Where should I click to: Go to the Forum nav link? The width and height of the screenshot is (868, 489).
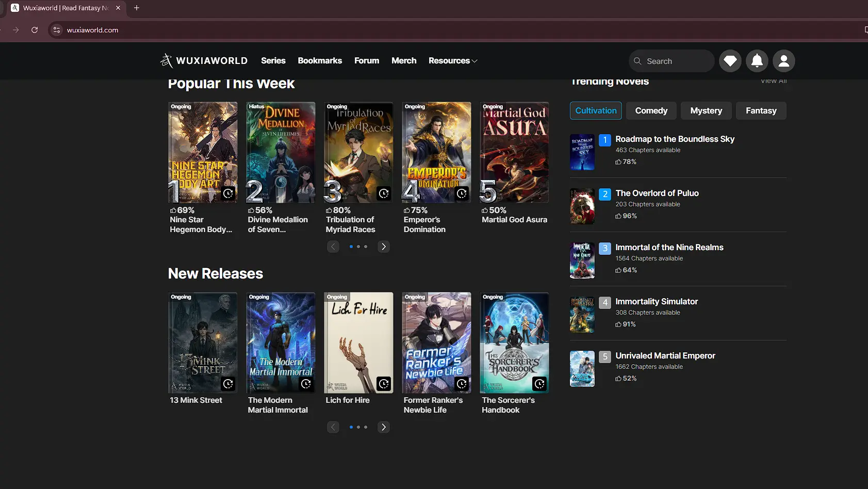pos(367,61)
